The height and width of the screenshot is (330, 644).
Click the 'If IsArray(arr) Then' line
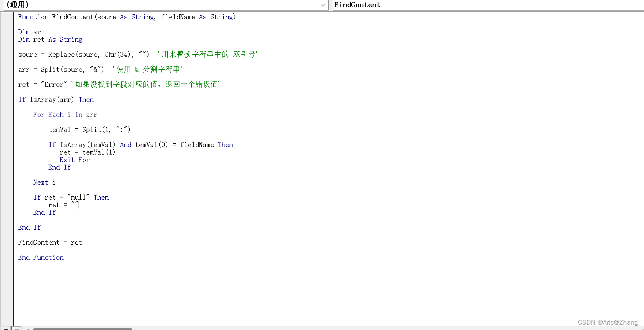tap(56, 99)
